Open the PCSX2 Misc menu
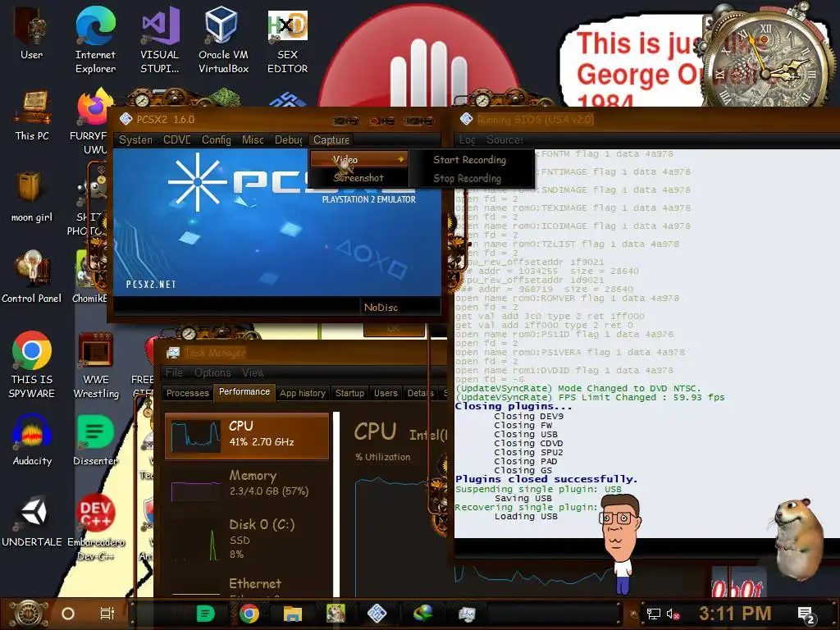This screenshot has height=630, width=840. tap(253, 139)
